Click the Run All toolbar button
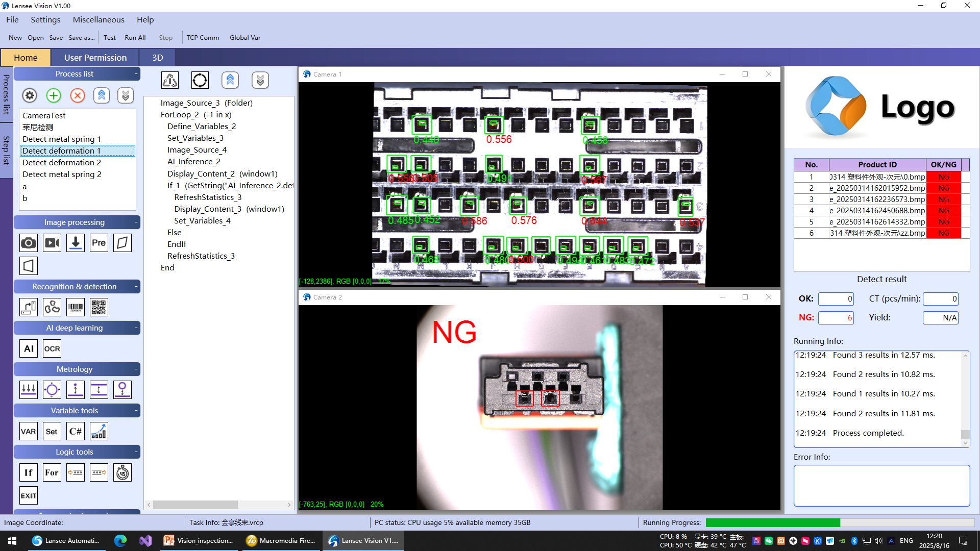The width and height of the screenshot is (980, 551). tap(135, 37)
